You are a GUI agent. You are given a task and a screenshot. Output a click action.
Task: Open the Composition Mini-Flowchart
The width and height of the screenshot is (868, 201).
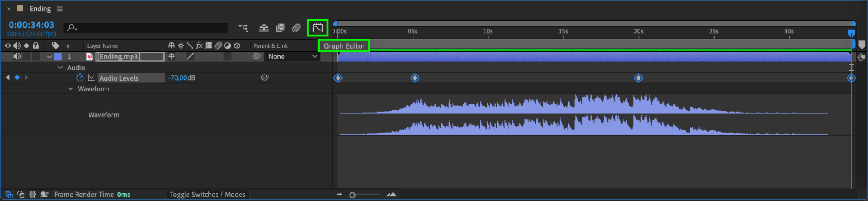point(243,28)
